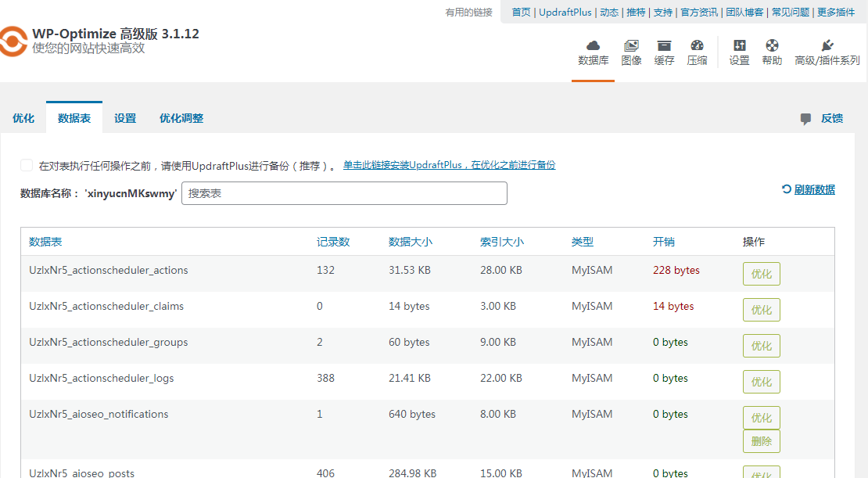This screenshot has height=478, width=868.
Task: Switch to the 设置 tab
Action: pyautogui.click(x=124, y=117)
